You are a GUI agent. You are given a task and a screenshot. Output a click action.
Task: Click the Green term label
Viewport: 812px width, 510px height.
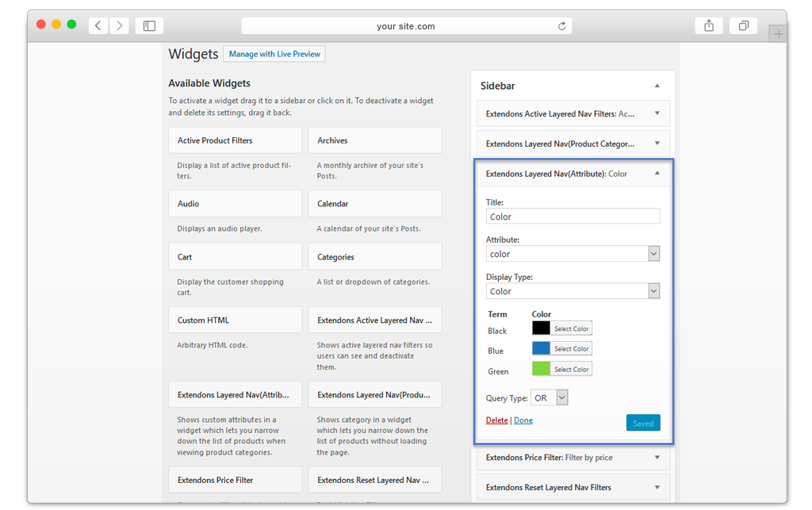[x=498, y=371]
